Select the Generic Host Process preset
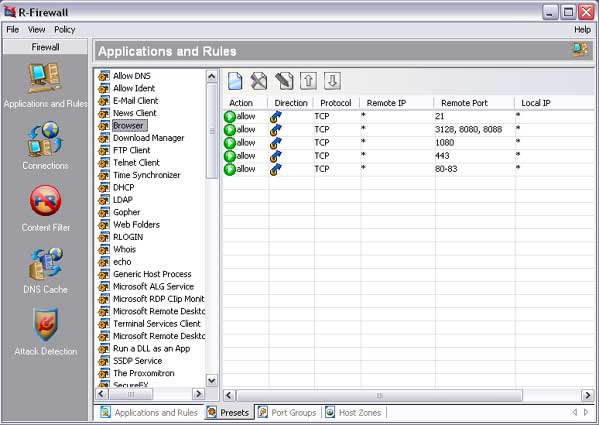 point(152,274)
